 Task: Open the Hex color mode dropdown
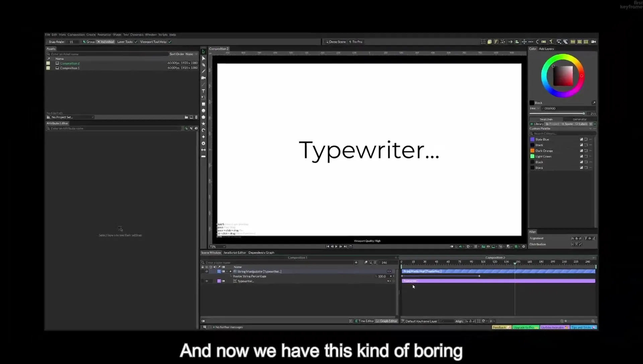coord(534,108)
